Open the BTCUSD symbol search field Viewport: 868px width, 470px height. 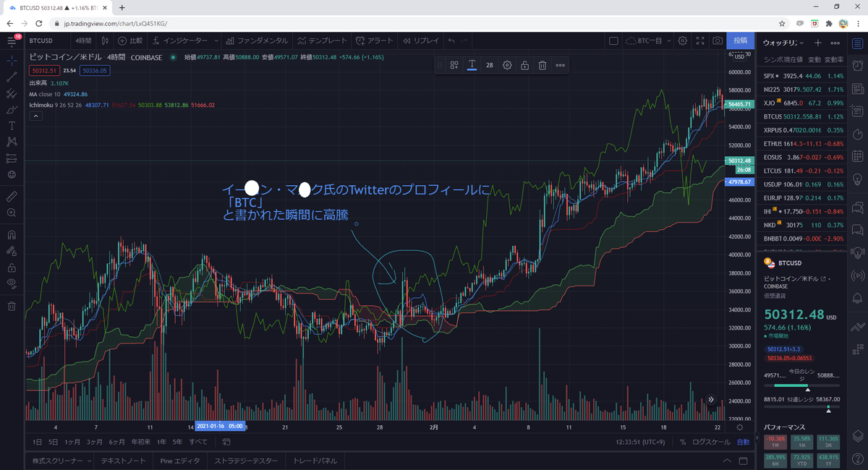click(x=43, y=41)
